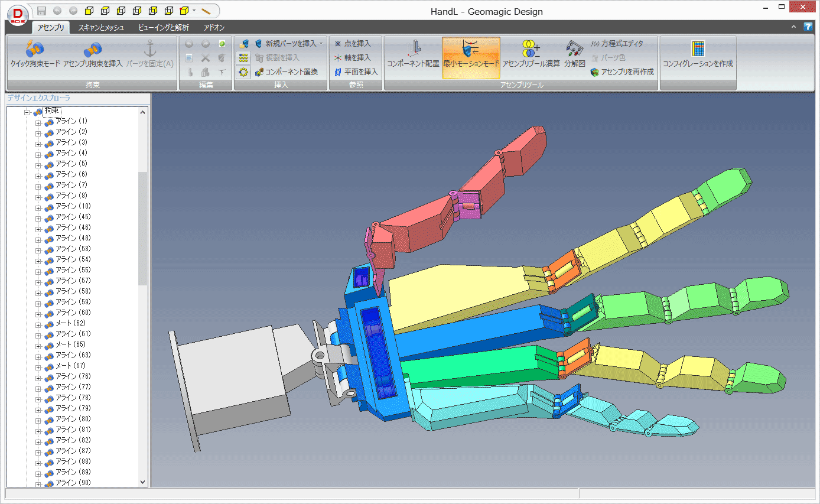
Task: Click 複製を挿入 insert duplicate
Action: pyautogui.click(x=277, y=57)
